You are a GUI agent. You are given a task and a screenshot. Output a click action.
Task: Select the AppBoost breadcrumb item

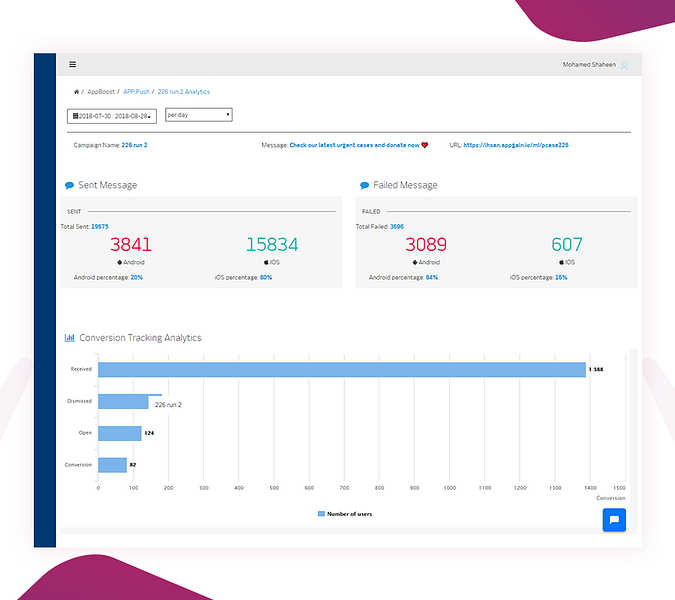101,92
